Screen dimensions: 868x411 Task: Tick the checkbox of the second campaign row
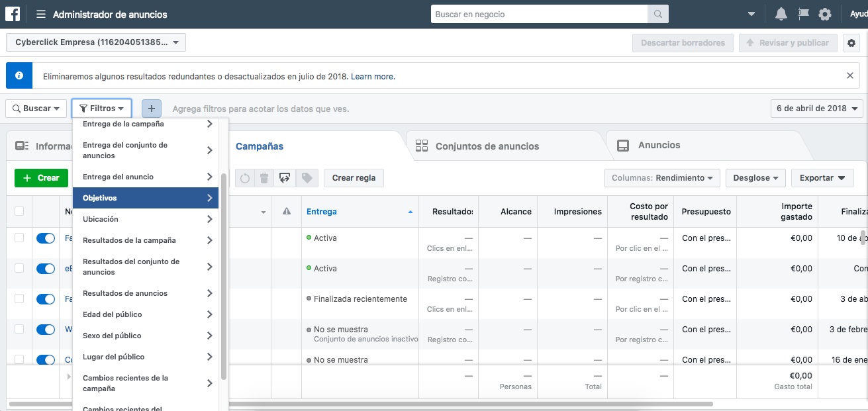tap(19, 268)
